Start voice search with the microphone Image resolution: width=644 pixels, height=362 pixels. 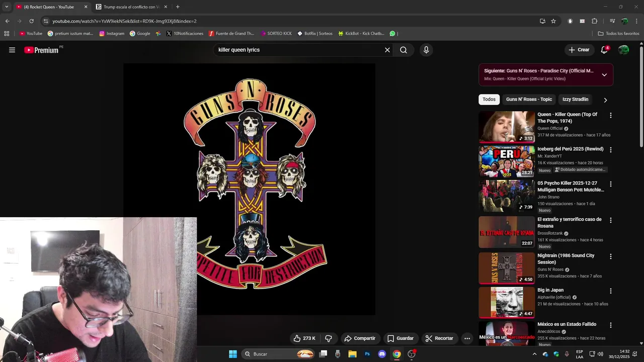pos(426,50)
